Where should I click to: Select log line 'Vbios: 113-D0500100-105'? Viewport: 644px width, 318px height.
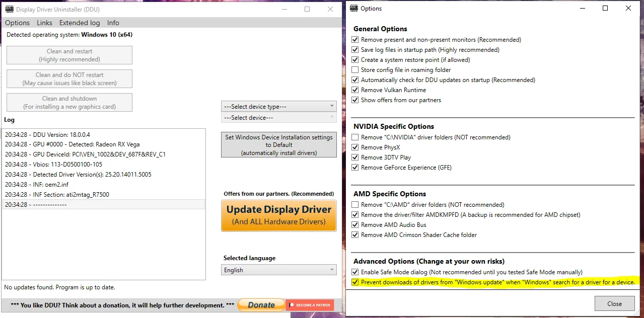click(x=104, y=165)
